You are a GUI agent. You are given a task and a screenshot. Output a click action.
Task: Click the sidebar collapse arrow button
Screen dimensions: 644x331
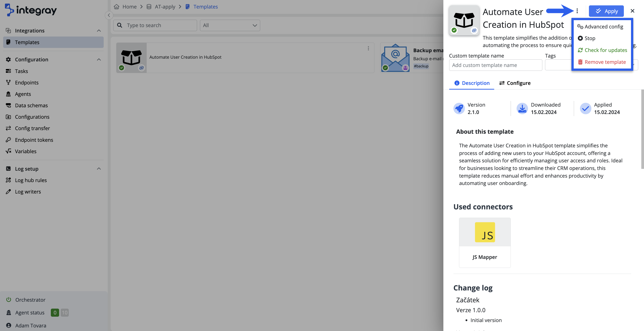click(x=109, y=15)
